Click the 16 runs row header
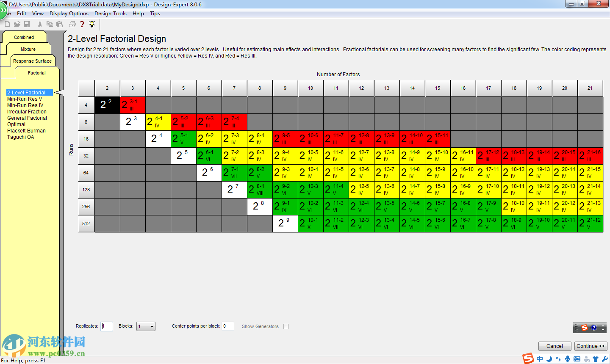This screenshot has height=364, width=610. (x=86, y=139)
